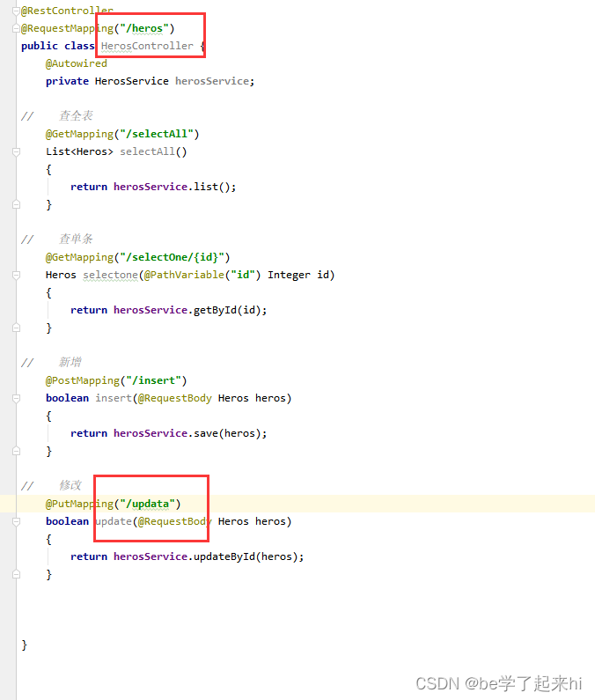
Task: Click the public keyword
Action: pos(40,46)
